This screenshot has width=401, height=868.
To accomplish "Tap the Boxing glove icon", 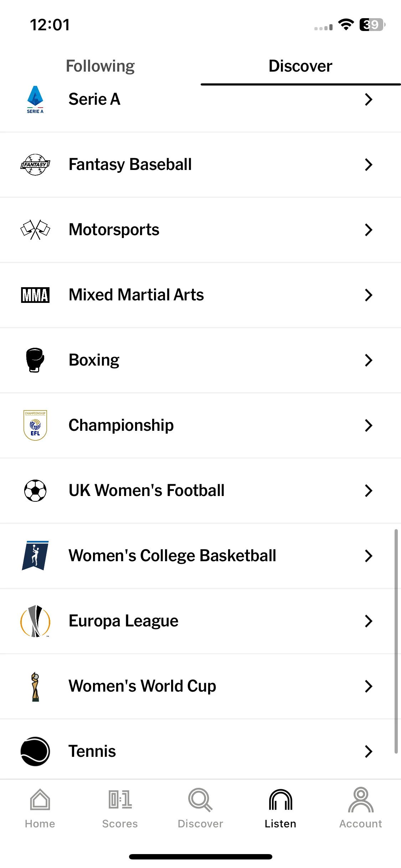I will coord(35,360).
